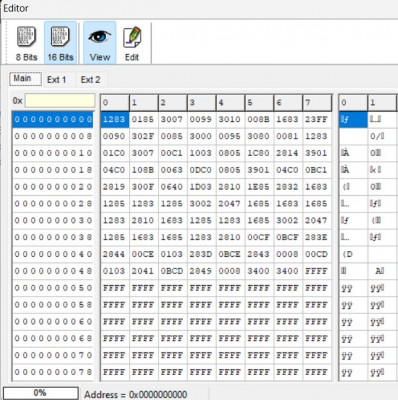398x400 pixels.
Task: Select address row 0000000070
Action: (53, 355)
